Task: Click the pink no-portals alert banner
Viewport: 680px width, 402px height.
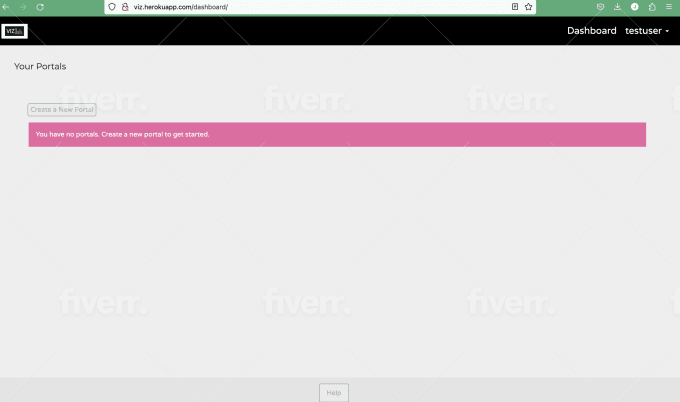Action: coord(337,134)
